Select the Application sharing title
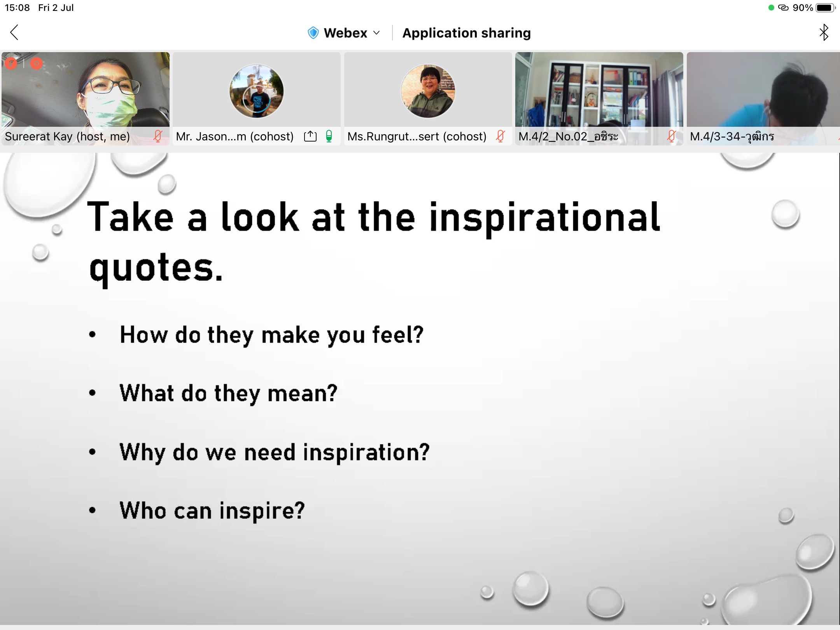This screenshot has width=840, height=630. click(x=466, y=33)
